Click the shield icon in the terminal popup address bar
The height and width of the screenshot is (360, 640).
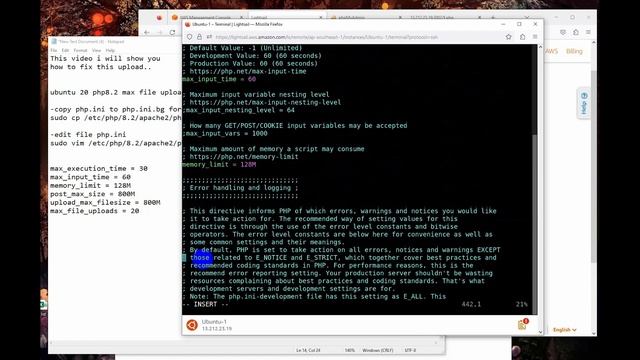click(189, 37)
